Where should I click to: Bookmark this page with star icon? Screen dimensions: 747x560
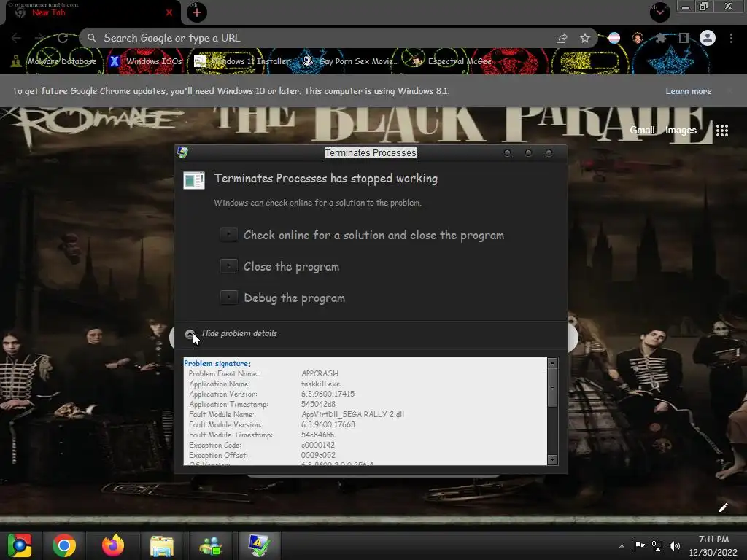[x=585, y=38]
